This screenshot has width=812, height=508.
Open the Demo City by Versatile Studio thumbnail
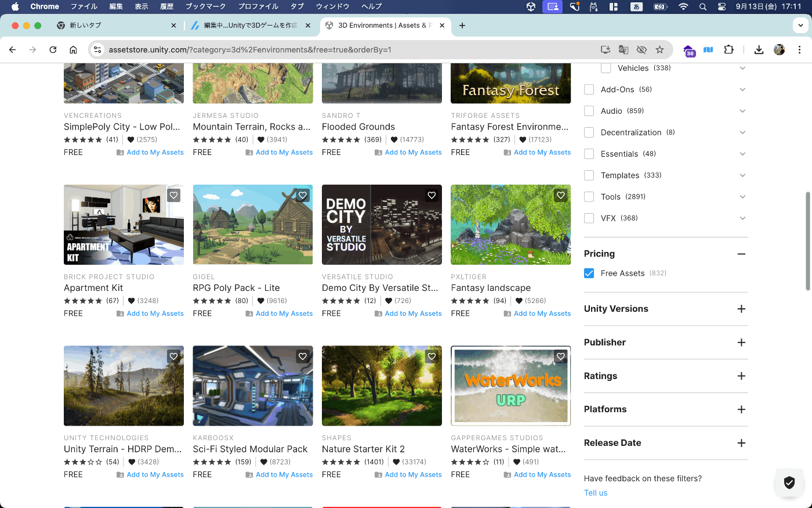click(382, 225)
